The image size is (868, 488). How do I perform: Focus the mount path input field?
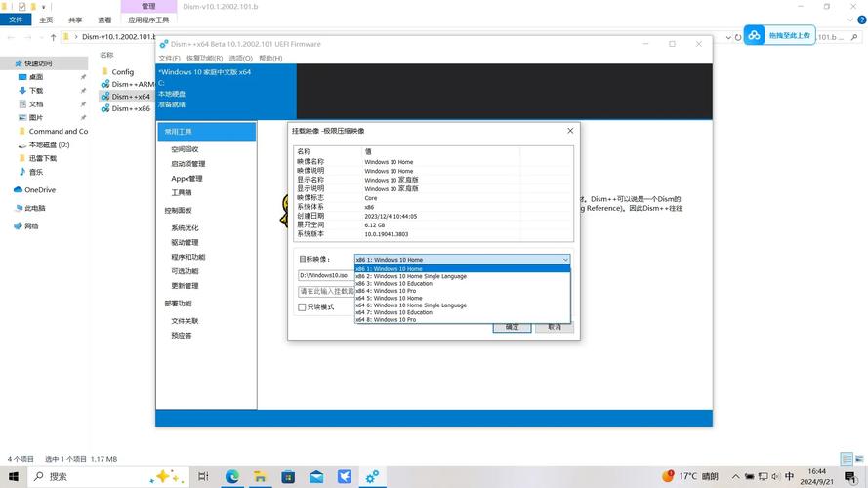326,291
